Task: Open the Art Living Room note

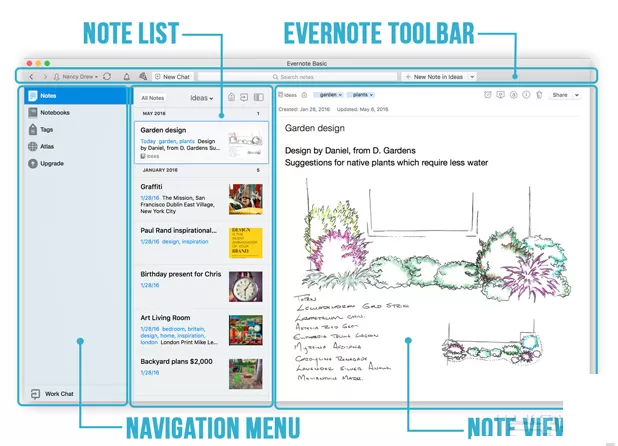Action: click(201, 330)
